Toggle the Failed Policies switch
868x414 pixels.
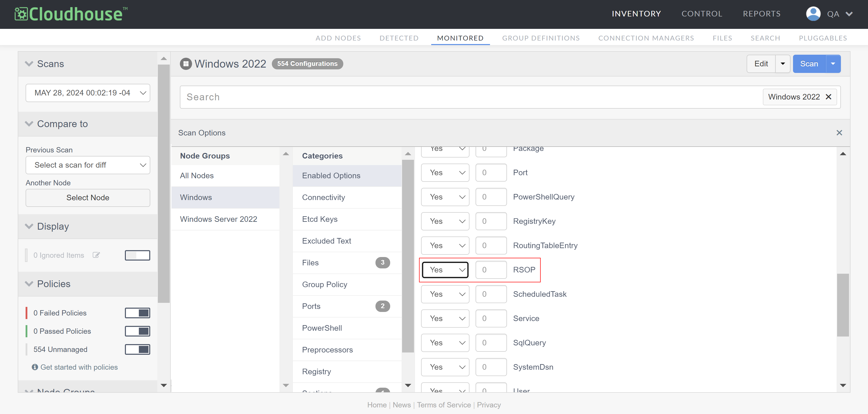(x=138, y=313)
